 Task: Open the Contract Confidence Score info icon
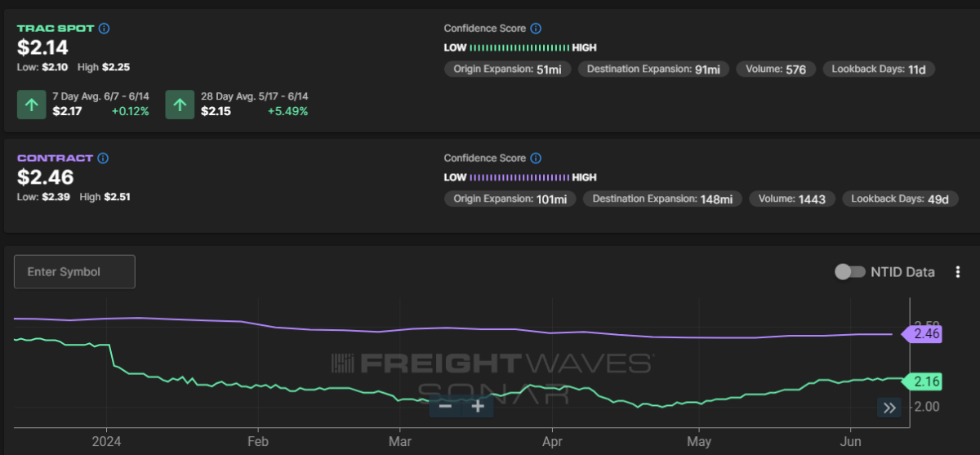click(535, 158)
